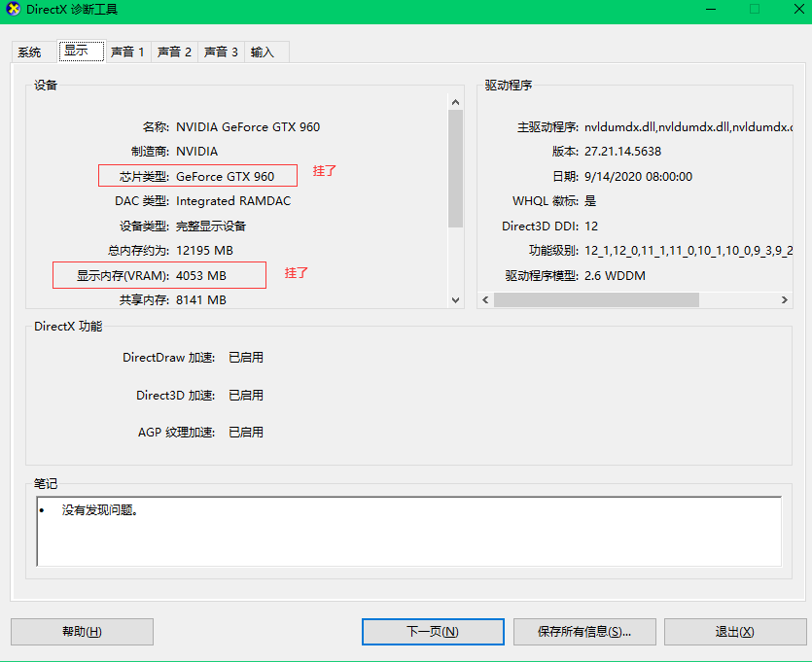The width and height of the screenshot is (812, 662).
Task: Minimize the DirectX diagnostic window
Action: tap(711, 10)
